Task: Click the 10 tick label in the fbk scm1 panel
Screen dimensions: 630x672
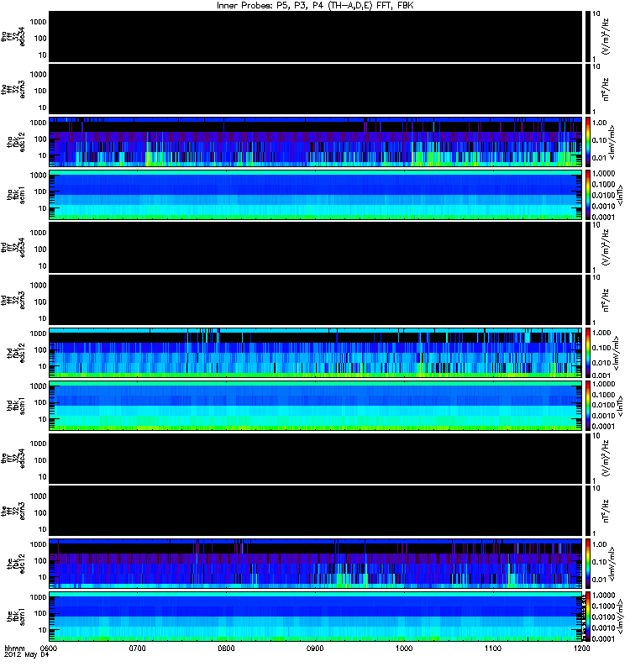Action: point(43,630)
